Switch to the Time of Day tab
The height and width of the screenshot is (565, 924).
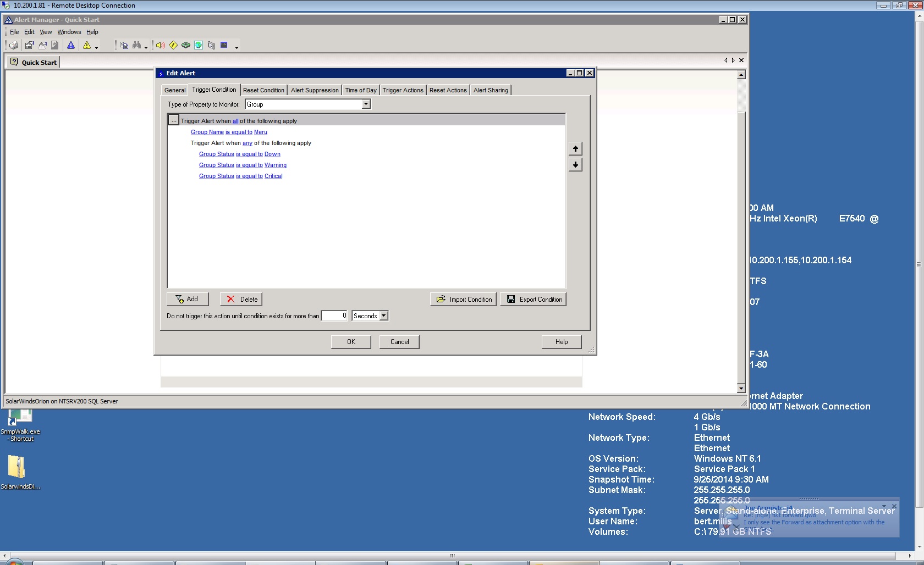coord(361,90)
